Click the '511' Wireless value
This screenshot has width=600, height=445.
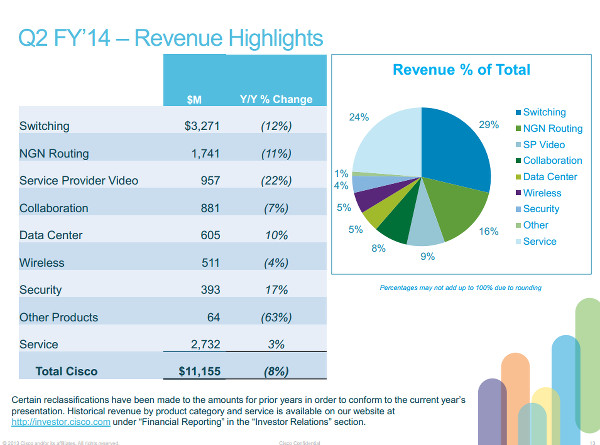[210, 263]
